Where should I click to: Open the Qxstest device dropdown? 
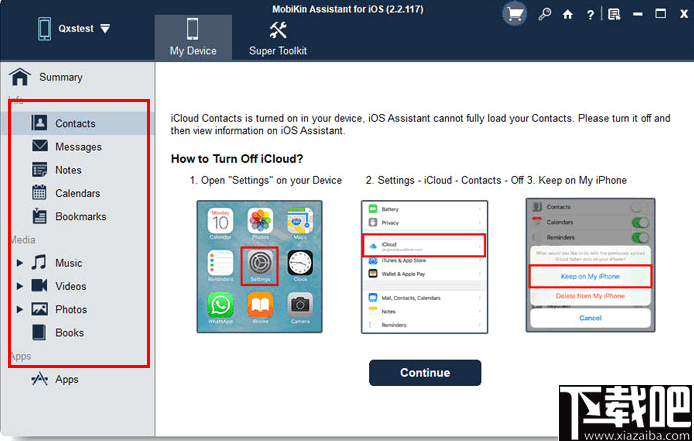pos(105,29)
